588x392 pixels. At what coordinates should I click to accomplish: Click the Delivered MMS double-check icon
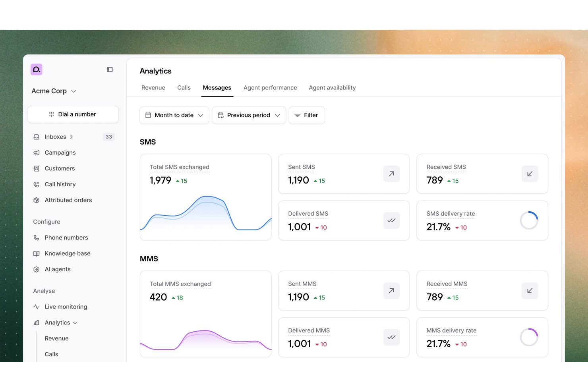(x=391, y=337)
